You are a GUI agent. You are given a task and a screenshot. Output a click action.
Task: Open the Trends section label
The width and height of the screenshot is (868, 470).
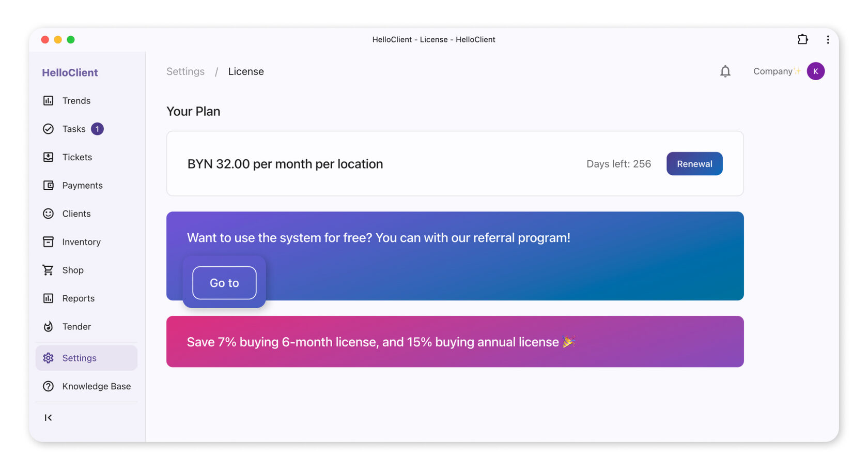pos(76,101)
